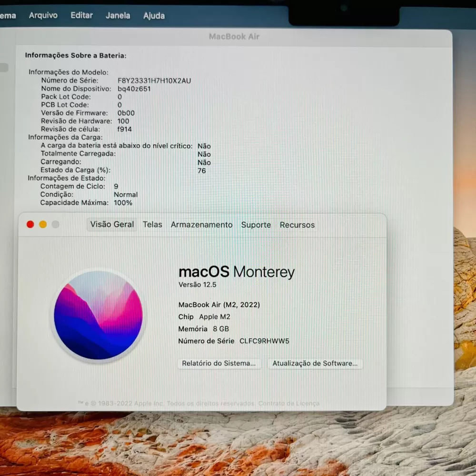
Task: Open the Ajuda menu
Action: coord(154,16)
